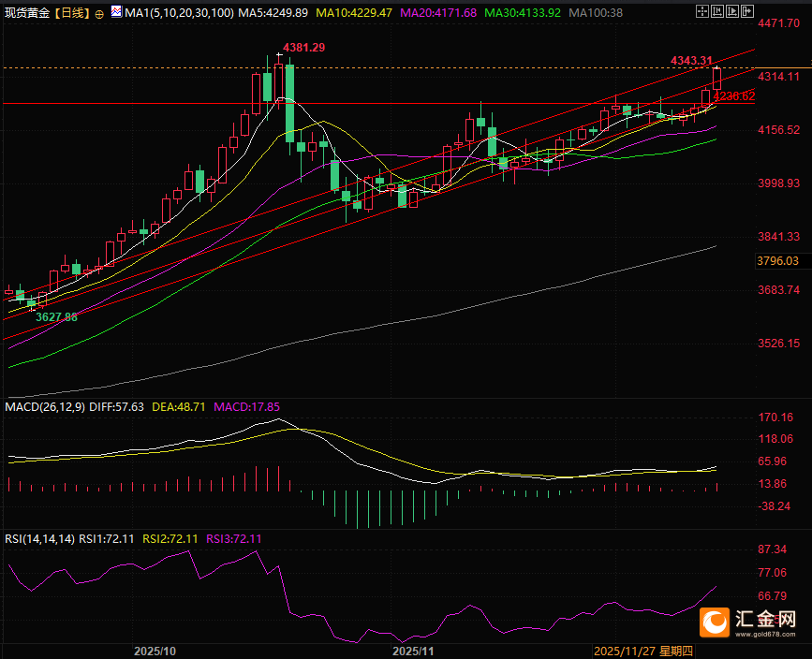Click the 87.34 RSI axis label

click(772, 549)
